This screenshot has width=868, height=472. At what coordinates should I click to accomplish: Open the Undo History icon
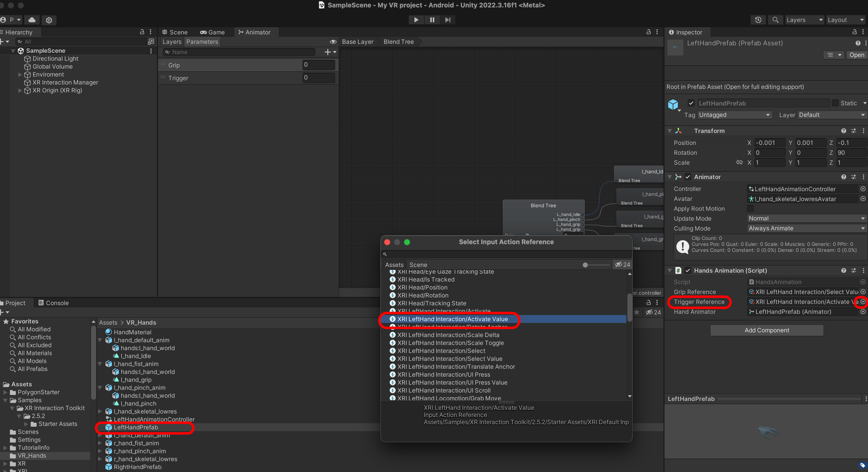[x=758, y=20]
